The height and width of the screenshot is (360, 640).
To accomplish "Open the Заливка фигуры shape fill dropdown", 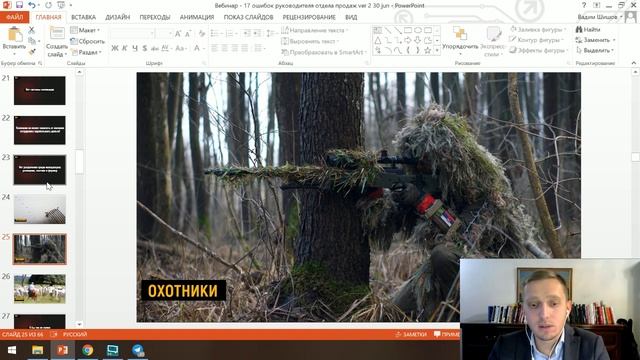I will [538, 29].
